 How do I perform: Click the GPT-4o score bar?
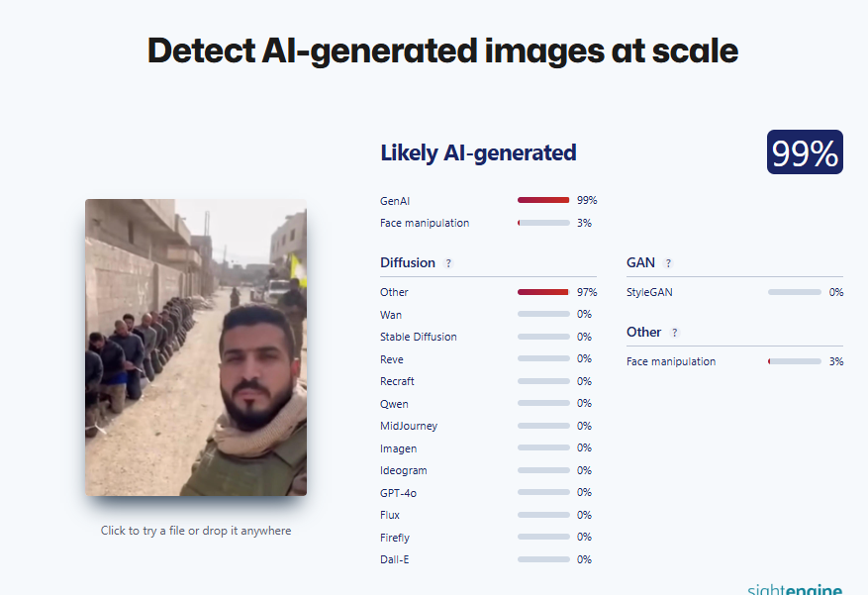tap(543, 493)
